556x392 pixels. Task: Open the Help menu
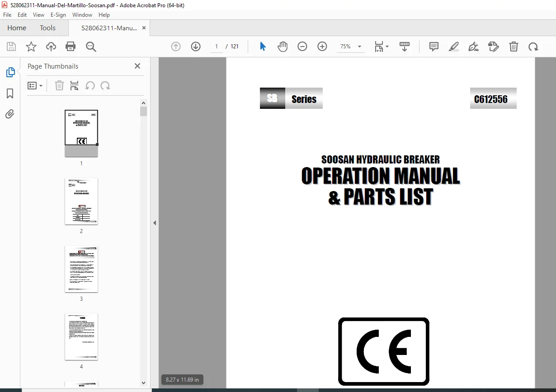[104, 15]
